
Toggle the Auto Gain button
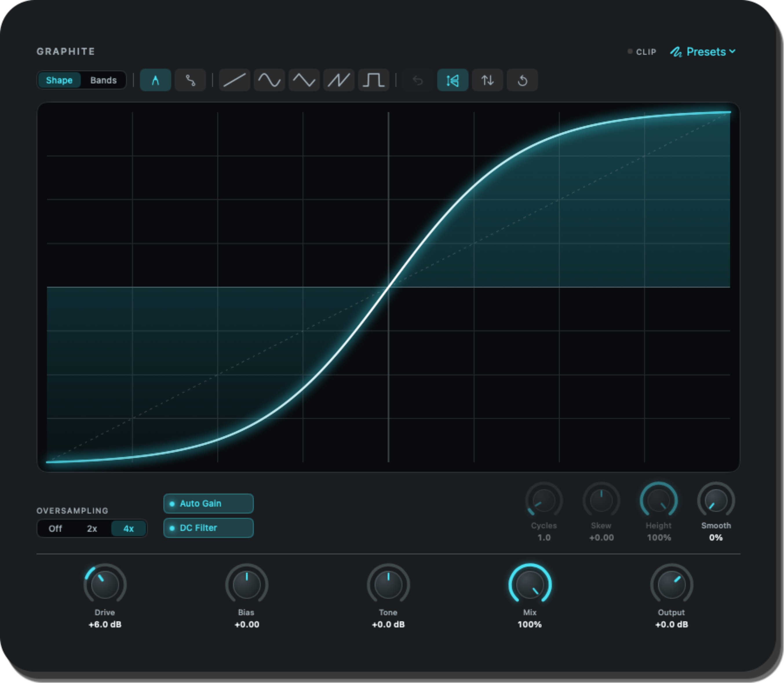point(209,503)
